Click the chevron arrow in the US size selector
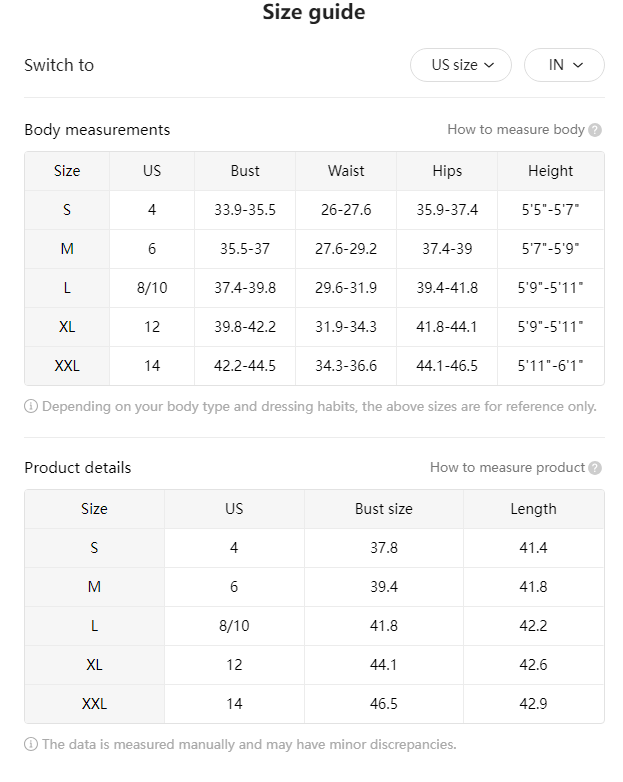 tap(489, 65)
